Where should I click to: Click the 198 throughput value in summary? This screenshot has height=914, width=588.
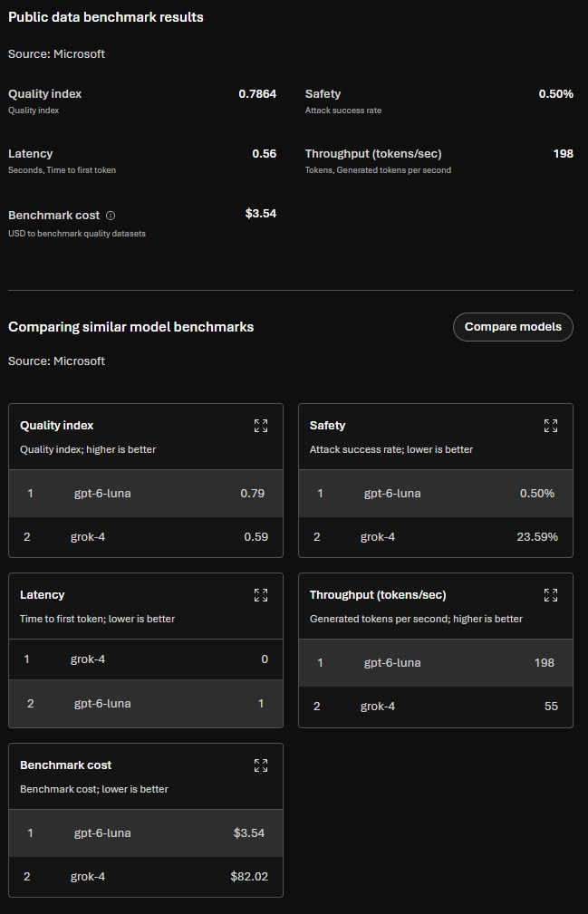[x=563, y=154]
